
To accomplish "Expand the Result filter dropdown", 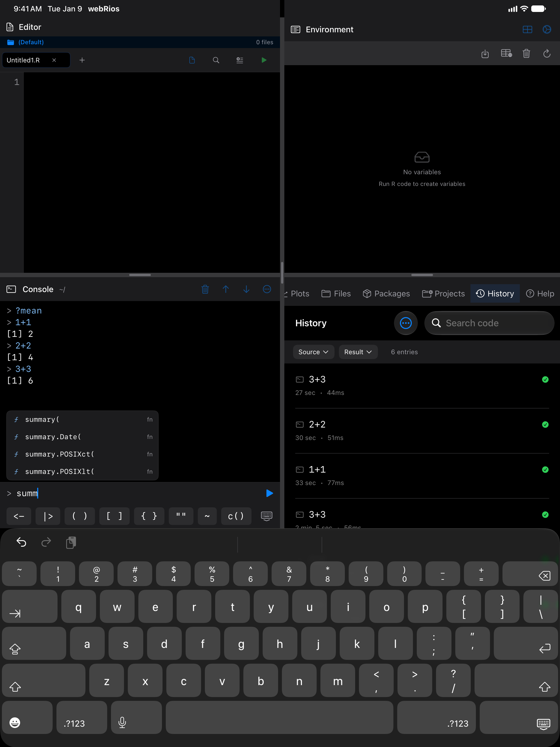I will point(358,352).
